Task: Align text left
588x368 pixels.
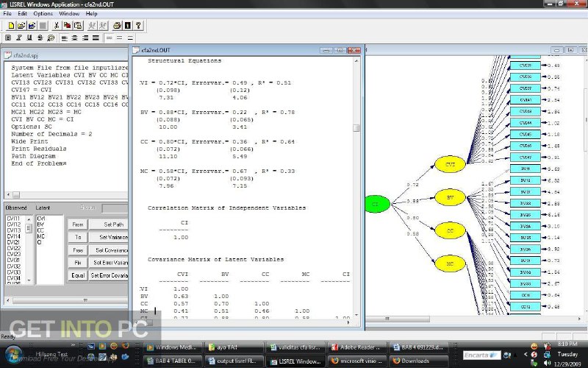Action: pyautogui.click(x=65, y=38)
